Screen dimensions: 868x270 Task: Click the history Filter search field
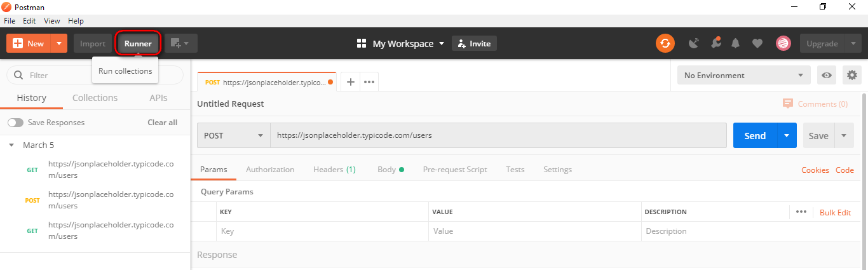tap(95, 75)
